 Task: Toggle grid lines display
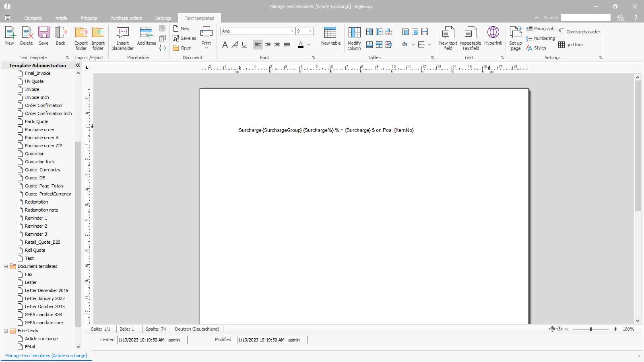click(x=571, y=45)
